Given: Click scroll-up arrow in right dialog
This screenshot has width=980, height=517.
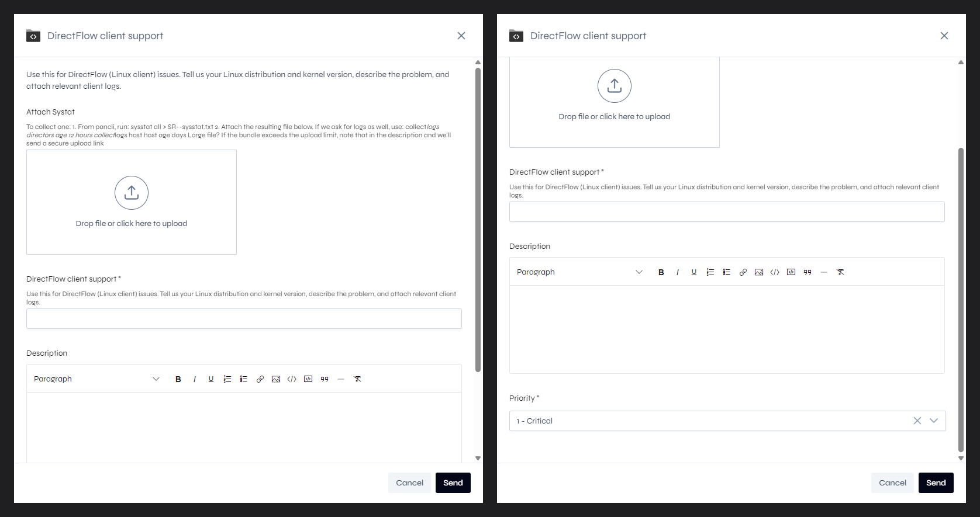Looking at the screenshot, I should 961,62.
